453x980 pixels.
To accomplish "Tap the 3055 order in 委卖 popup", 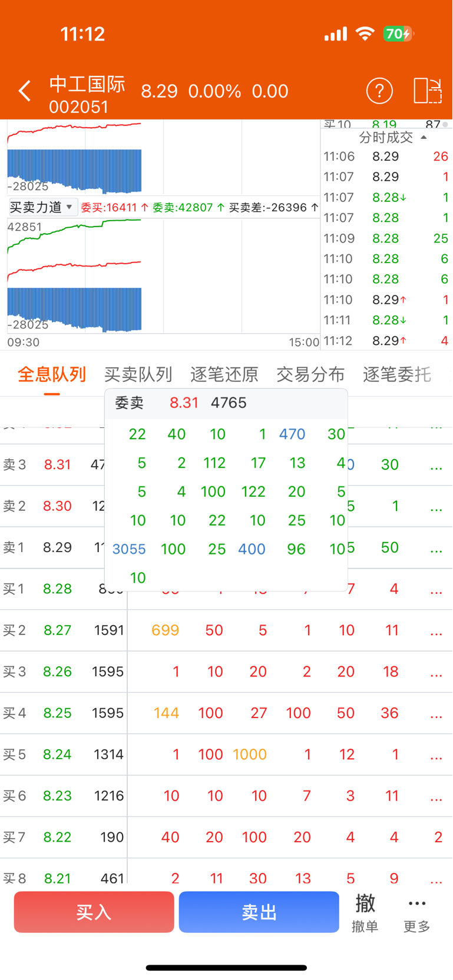I will click(x=129, y=549).
